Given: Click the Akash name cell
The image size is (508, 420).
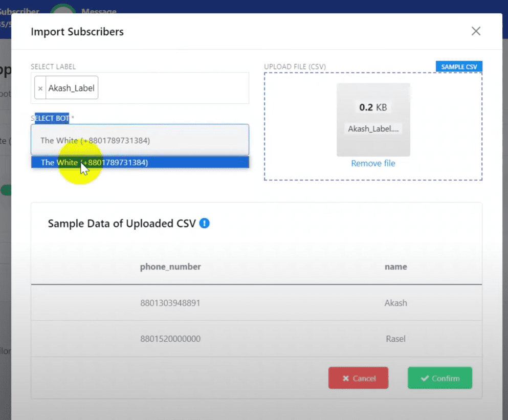Looking at the screenshot, I should (395, 303).
